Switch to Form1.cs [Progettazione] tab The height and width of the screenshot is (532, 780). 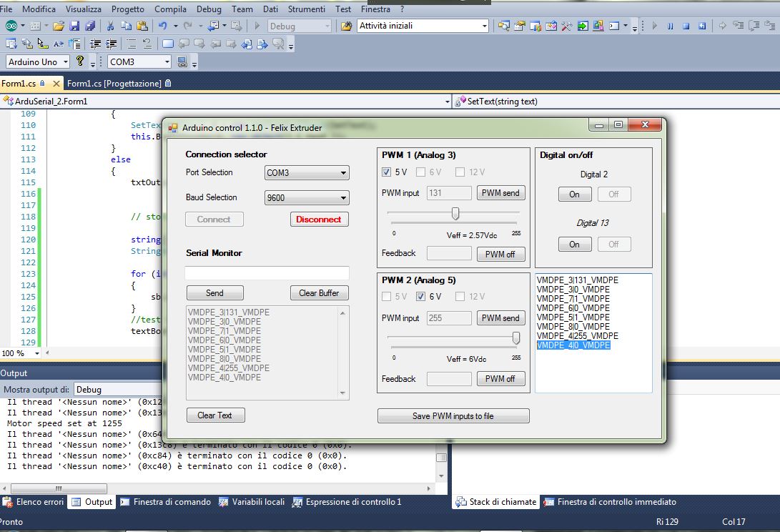119,84
